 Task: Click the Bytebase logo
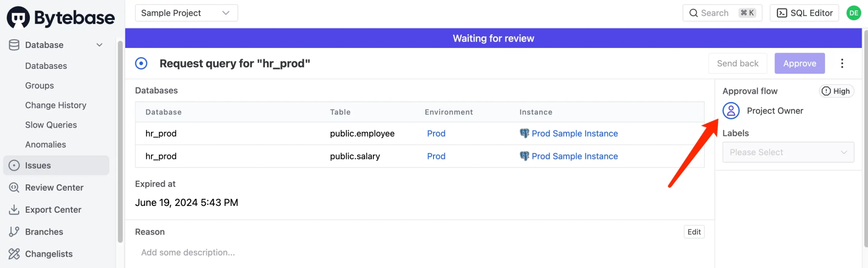[61, 18]
